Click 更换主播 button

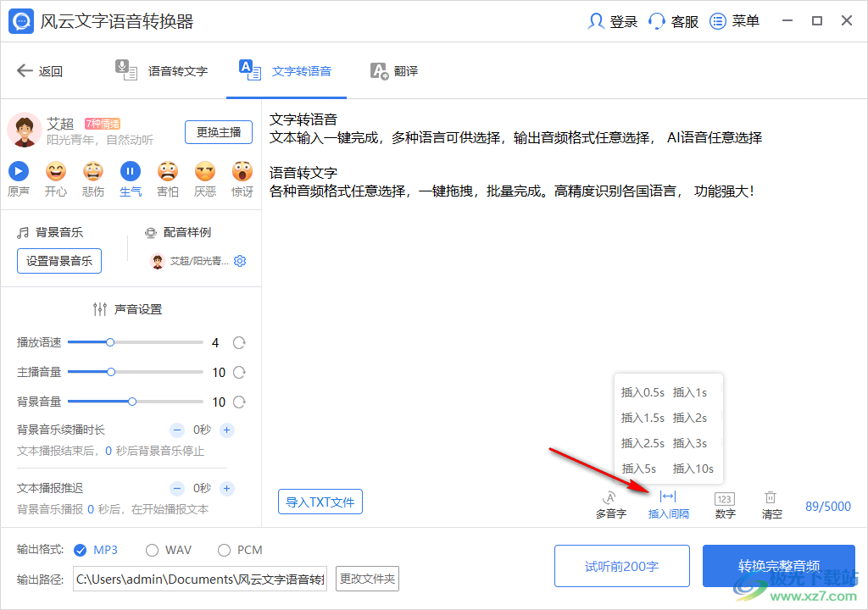(x=219, y=132)
